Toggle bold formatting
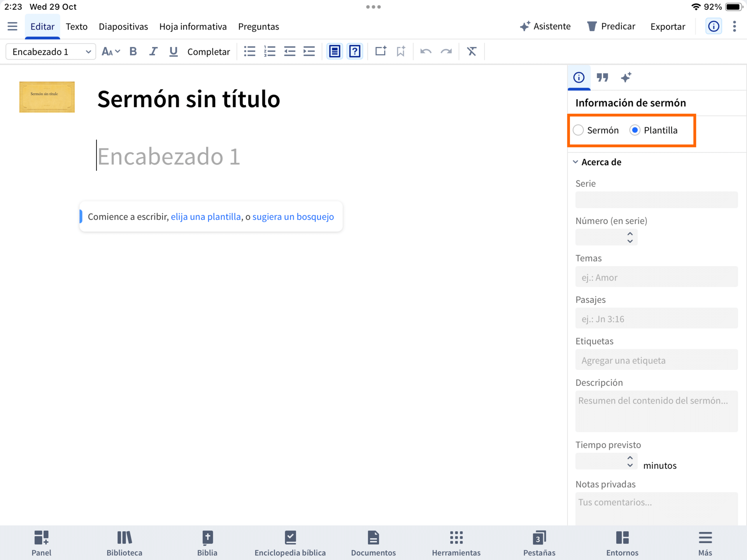Screen dimensions: 747x560 tap(133, 51)
